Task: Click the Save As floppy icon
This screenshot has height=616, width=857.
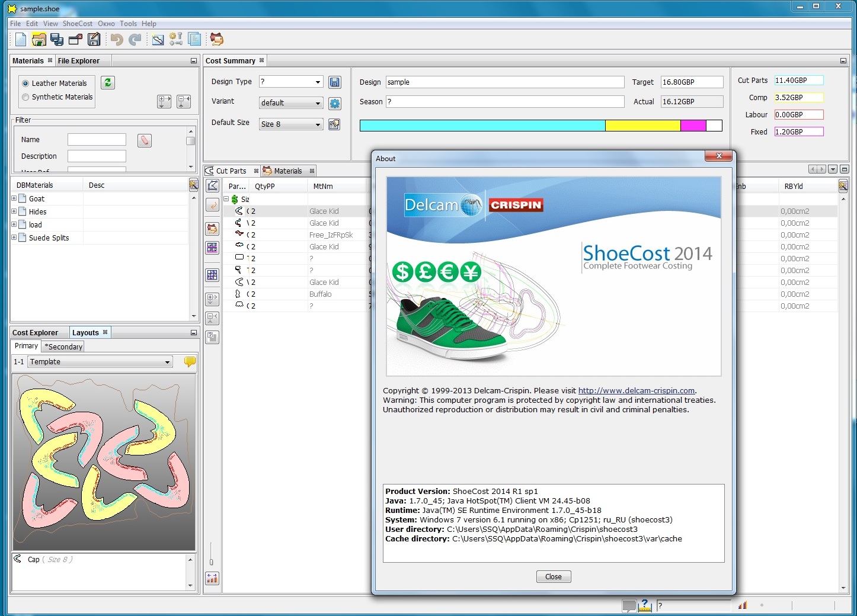Action: (94, 40)
